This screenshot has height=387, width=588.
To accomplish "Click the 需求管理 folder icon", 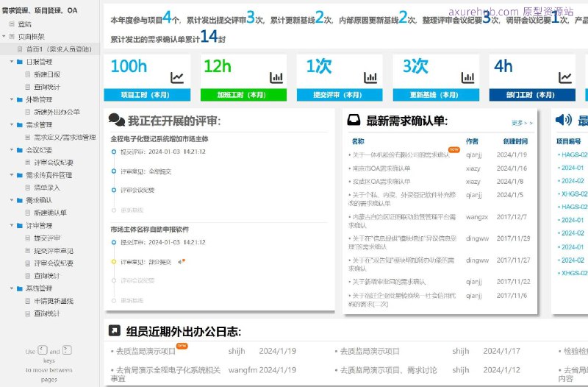I will pos(20,124).
